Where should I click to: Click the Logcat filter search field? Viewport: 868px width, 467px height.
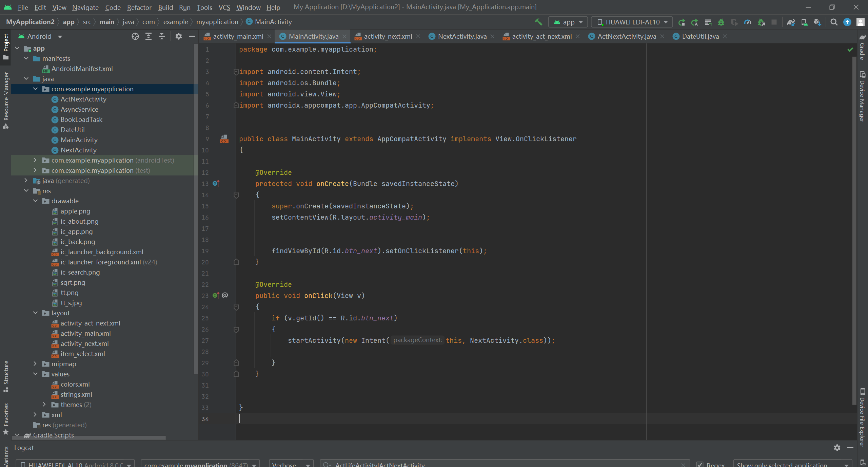click(502, 464)
